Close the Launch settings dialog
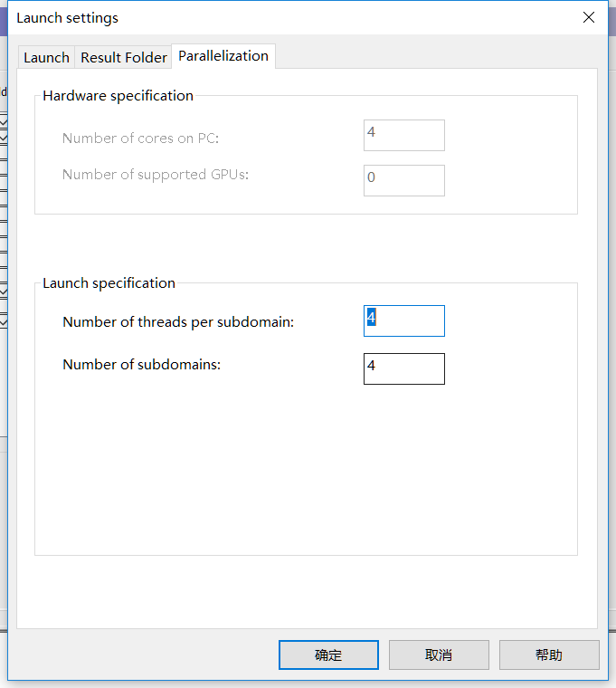The width and height of the screenshot is (616, 688). 589,17
